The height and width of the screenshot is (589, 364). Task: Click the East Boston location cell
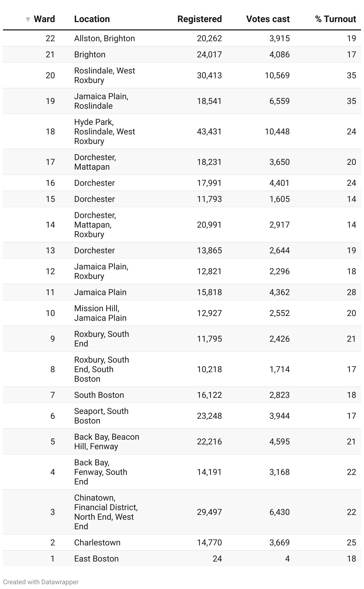96,559
